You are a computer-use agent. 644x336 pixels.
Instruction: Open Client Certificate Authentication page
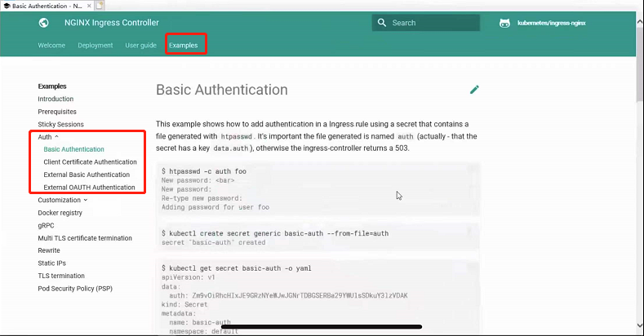click(x=90, y=162)
